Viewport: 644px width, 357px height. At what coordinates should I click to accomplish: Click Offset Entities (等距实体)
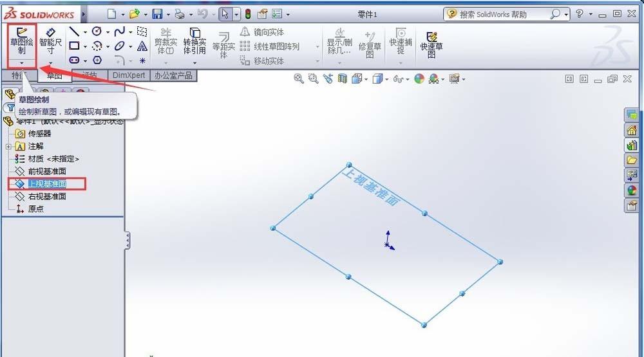224,45
